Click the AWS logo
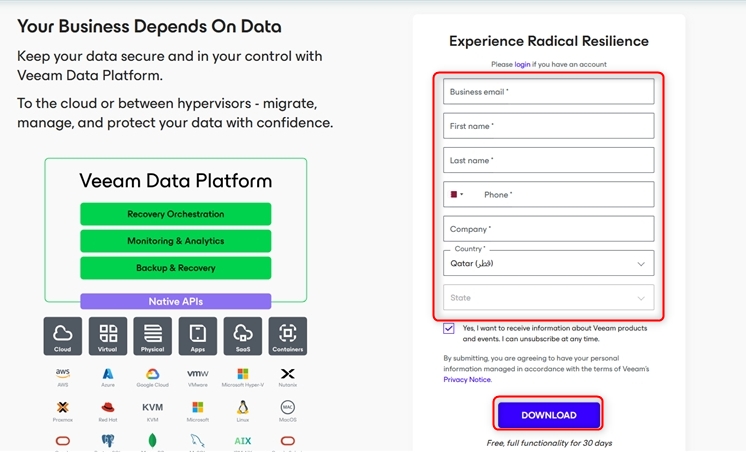746x452 pixels. 63,376
